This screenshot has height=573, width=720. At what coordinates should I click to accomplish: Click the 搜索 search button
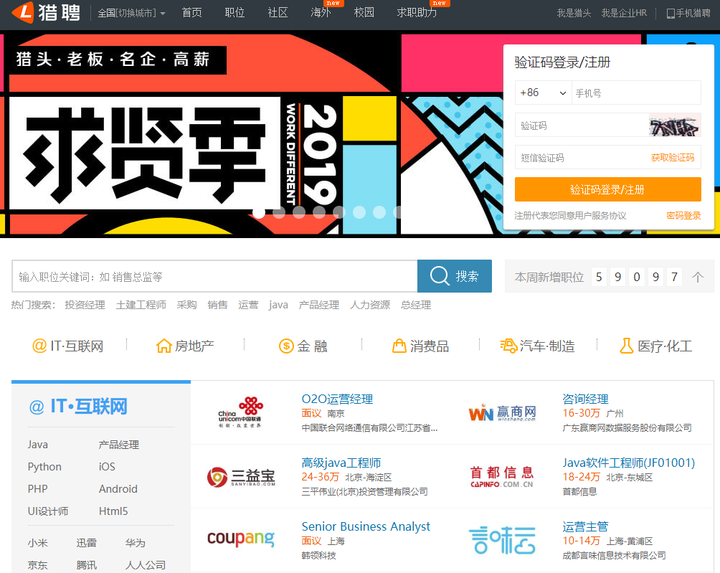(x=455, y=276)
